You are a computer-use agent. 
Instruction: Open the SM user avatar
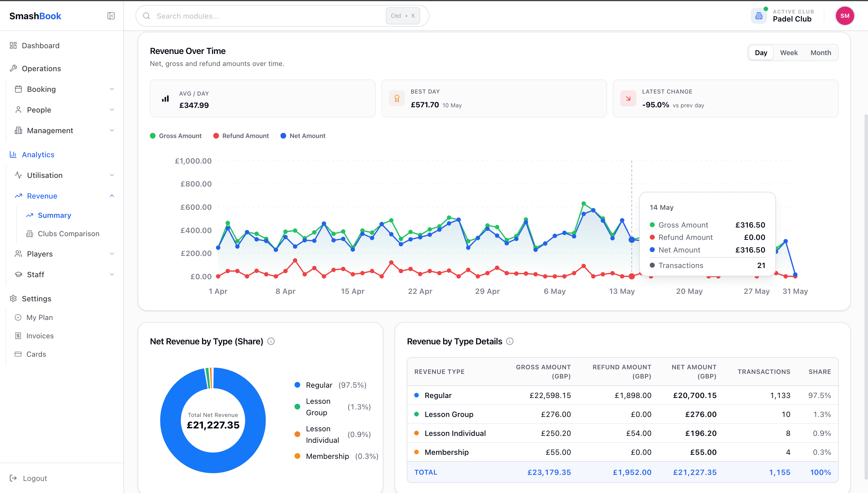(845, 16)
